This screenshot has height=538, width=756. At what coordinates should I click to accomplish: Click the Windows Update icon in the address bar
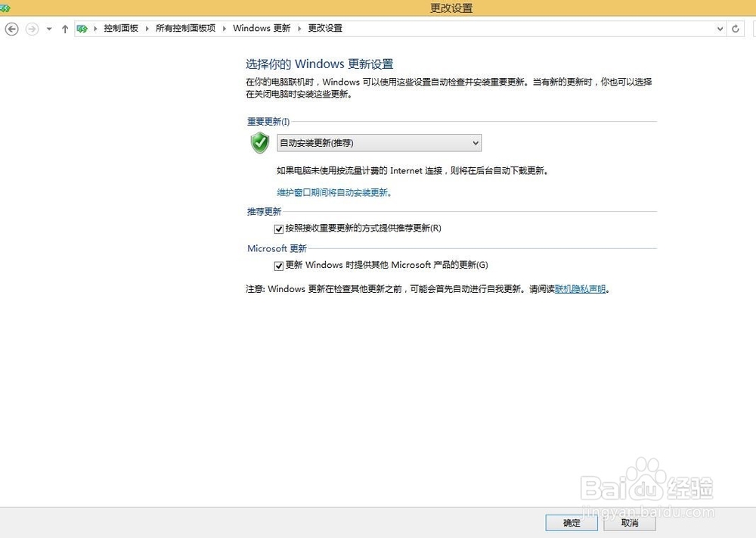click(x=82, y=29)
